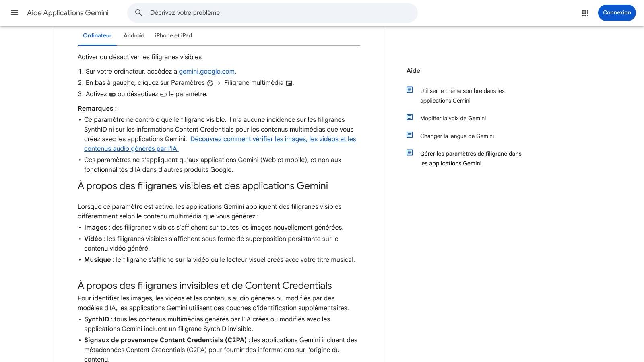Select the Ordinateur tab
The height and width of the screenshot is (362, 644).
pyautogui.click(x=97, y=35)
